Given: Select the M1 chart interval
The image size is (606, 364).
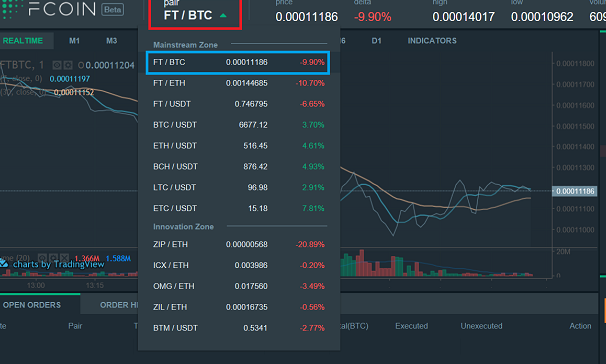Looking at the screenshot, I should [x=74, y=41].
